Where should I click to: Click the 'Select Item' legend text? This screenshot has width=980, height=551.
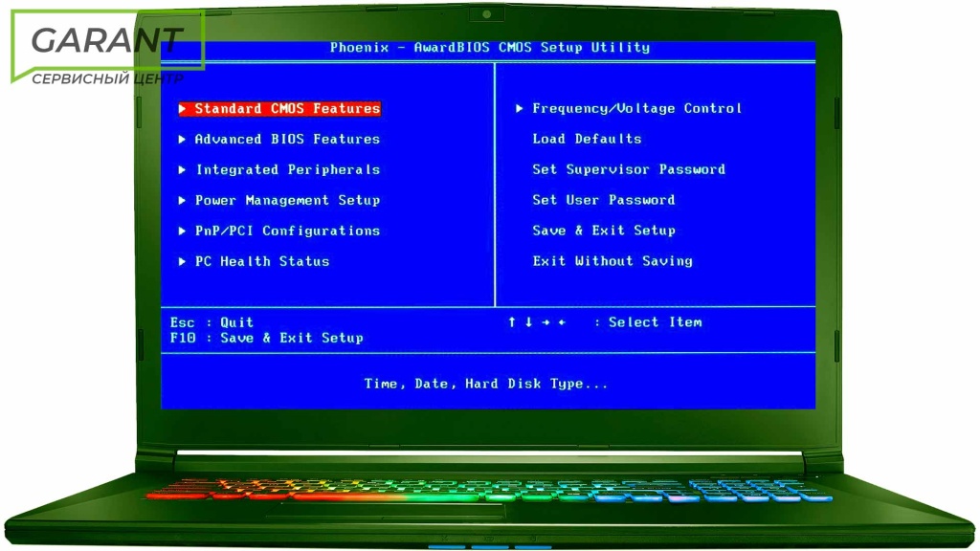(x=655, y=322)
